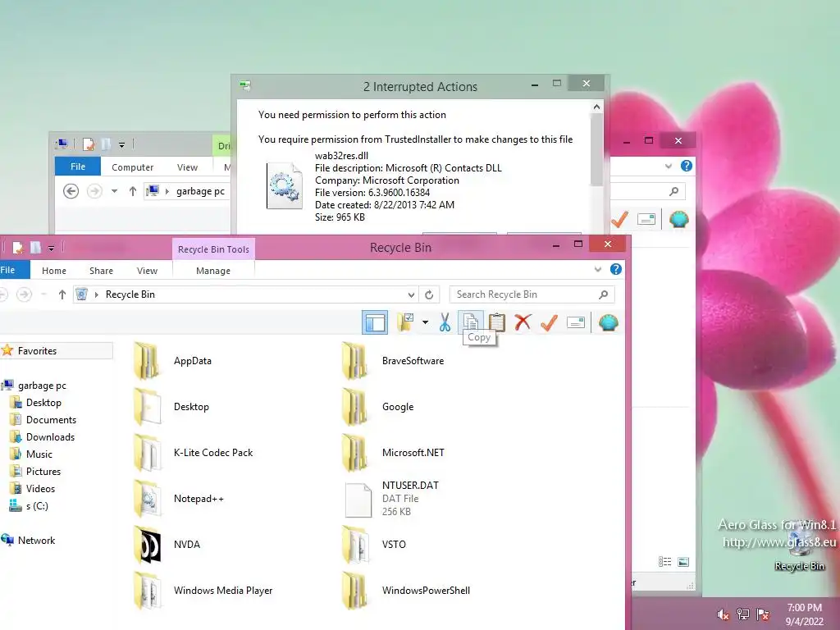
Task: Select the WindowsPowerShell folder
Action: click(406, 591)
